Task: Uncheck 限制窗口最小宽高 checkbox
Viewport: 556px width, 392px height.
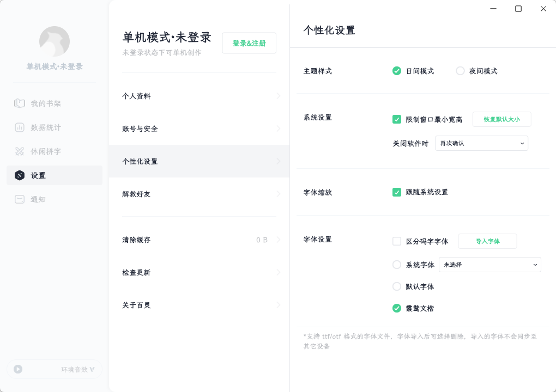Action: pos(397,119)
